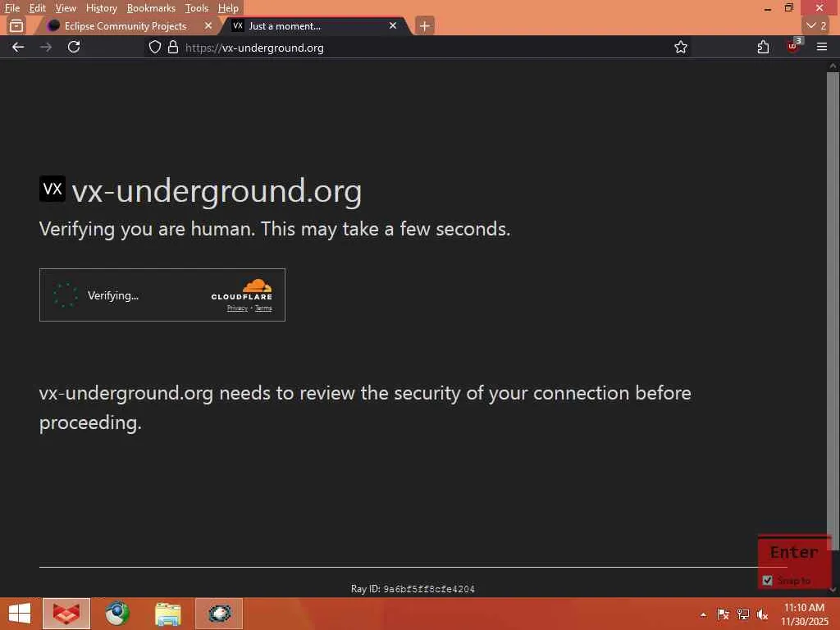Click the Cloudflare logo in widget
Viewport: 840px width, 630px height.
coord(242,290)
